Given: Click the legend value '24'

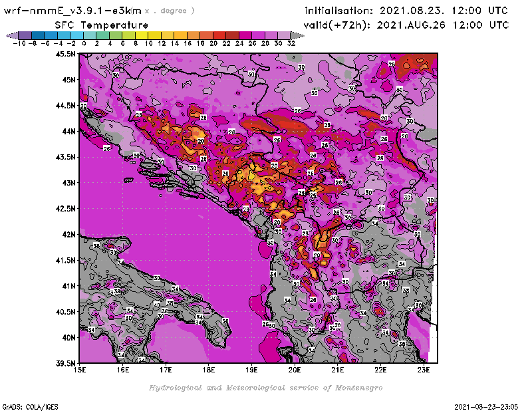Looking at the screenshot, I should click(x=239, y=43).
